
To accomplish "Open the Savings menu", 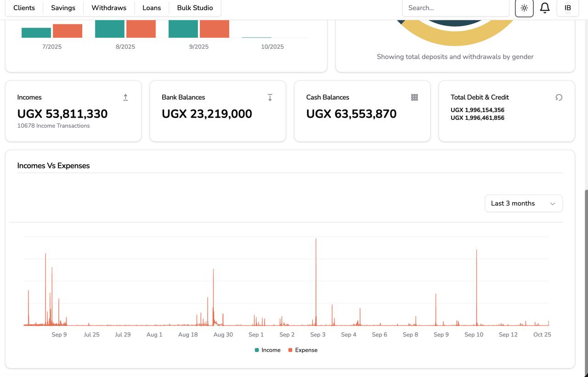I will point(63,8).
